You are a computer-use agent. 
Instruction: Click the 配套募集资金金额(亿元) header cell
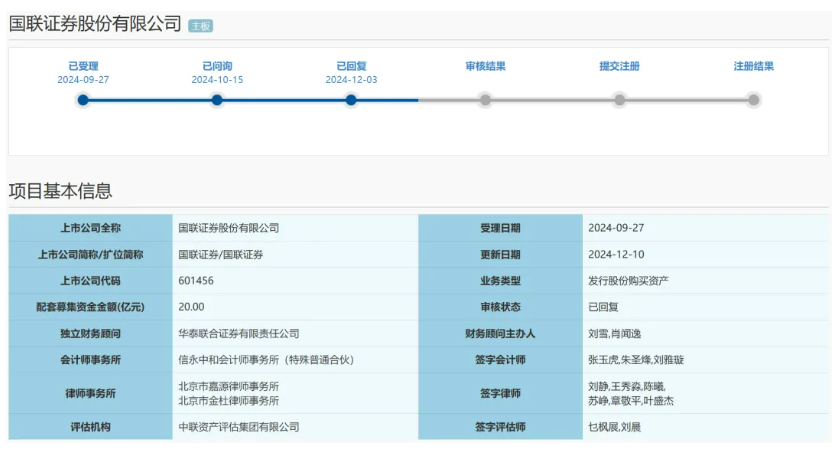(x=90, y=307)
